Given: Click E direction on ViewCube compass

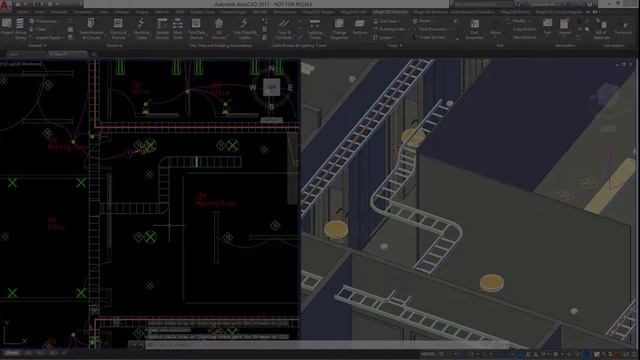Looking at the screenshot, I should pos(290,87).
